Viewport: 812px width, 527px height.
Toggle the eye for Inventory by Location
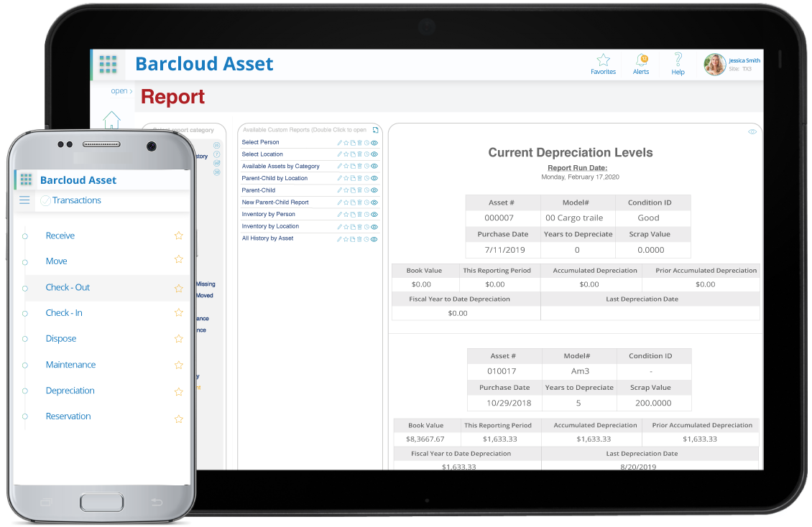tap(374, 226)
